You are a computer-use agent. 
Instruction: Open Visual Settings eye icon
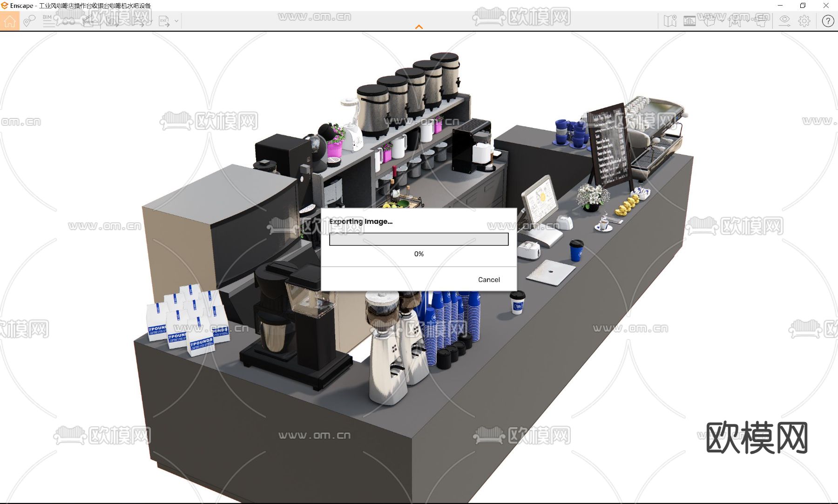[784, 21]
